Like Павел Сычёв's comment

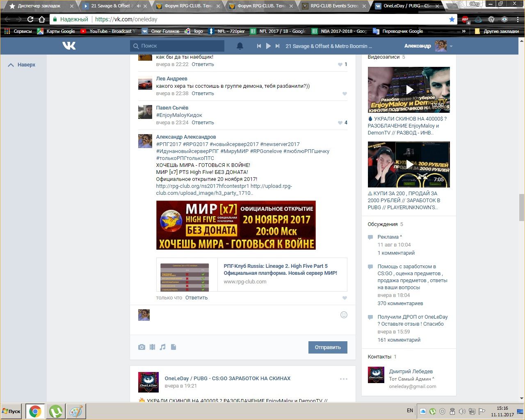(x=340, y=123)
